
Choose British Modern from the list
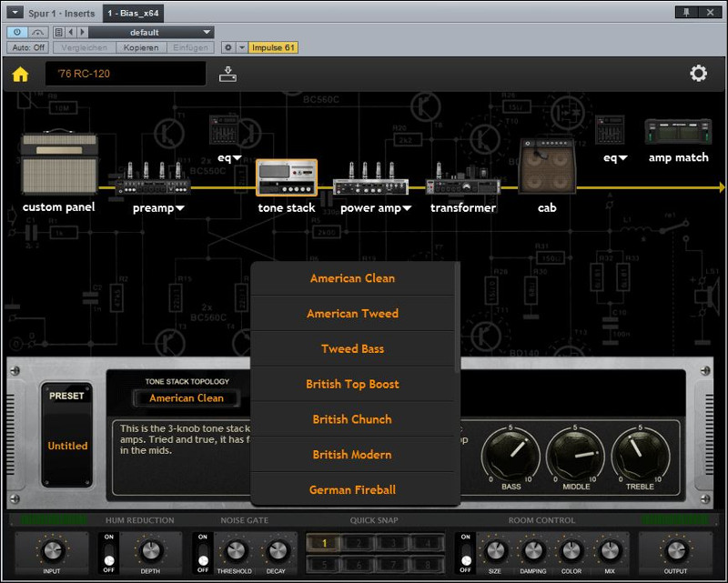pos(352,455)
